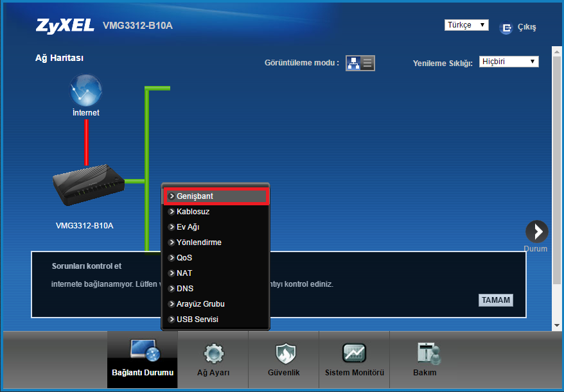The image size is (564, 392).
Task: Click the Çıkış logout icon
Action: 506,28
